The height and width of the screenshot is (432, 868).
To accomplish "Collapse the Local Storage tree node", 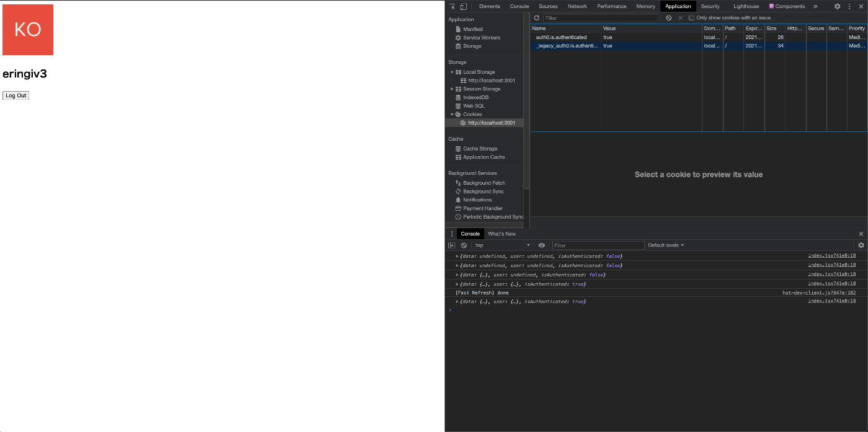I will (x=452, y=73).
